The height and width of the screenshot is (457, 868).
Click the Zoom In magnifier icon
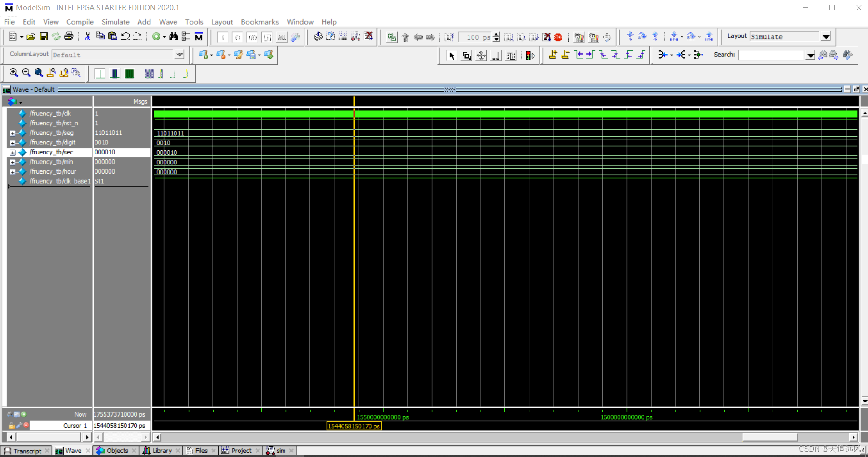coord(14,73)
